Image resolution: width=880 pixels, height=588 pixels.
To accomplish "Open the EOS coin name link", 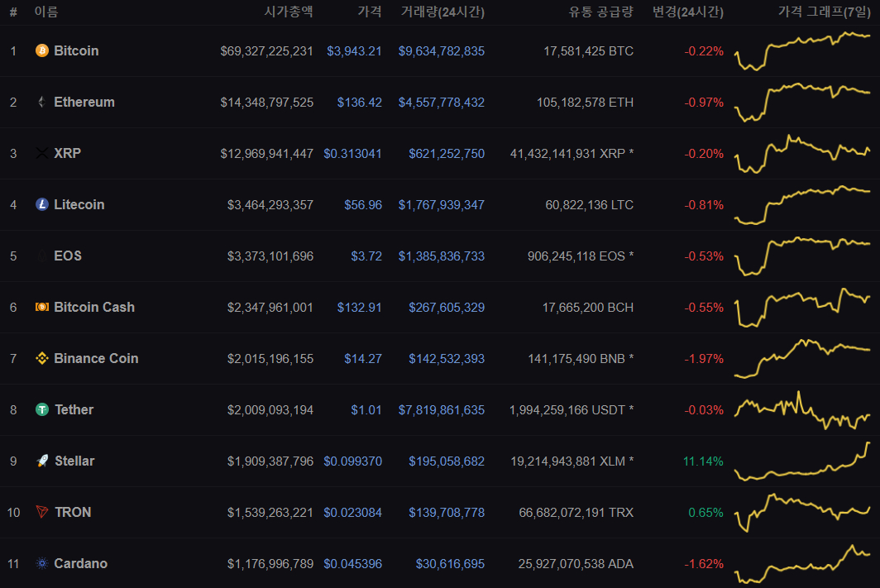I will pos(68,256).
